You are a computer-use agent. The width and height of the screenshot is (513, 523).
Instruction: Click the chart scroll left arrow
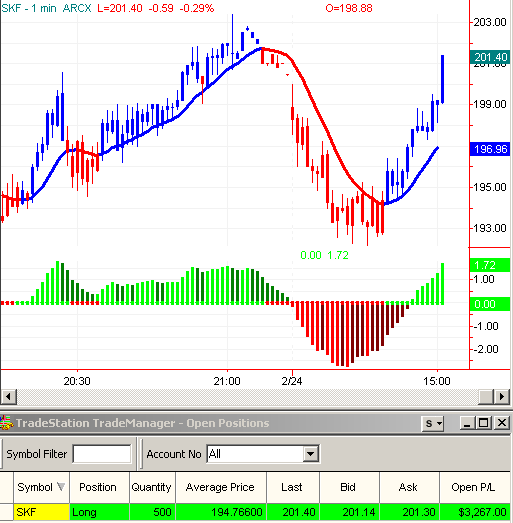click(8, 397)
